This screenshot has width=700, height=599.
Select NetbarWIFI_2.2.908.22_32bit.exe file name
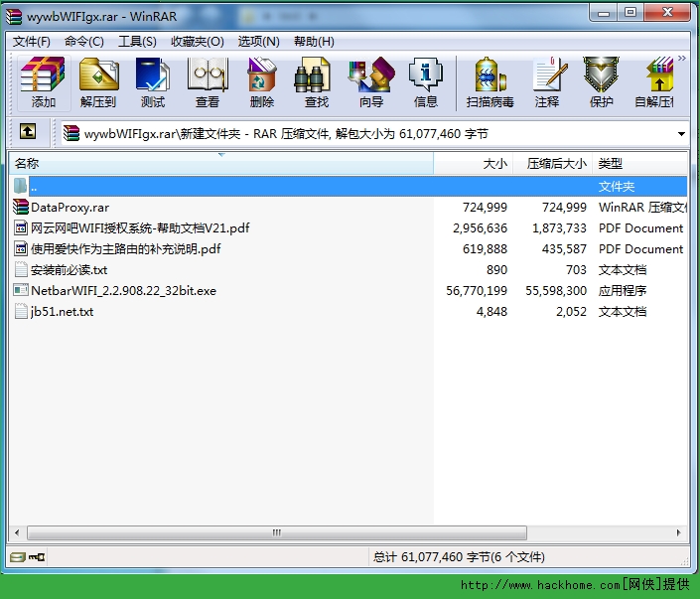click(124, 291)
